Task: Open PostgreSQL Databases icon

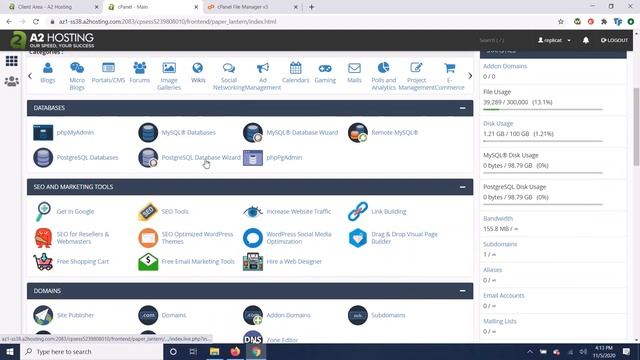Action: [x=43, y=158]
